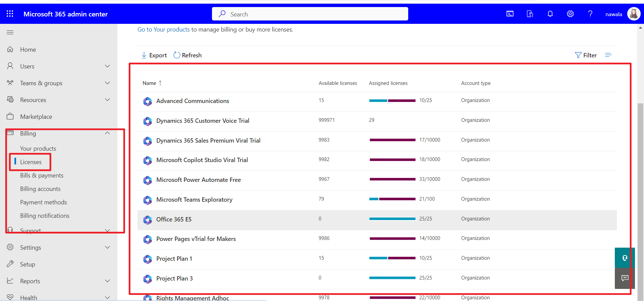Image resolution: width=644 pixels, height=301 pixels.
Task: Expand the Support chevron
Action: 107,230
